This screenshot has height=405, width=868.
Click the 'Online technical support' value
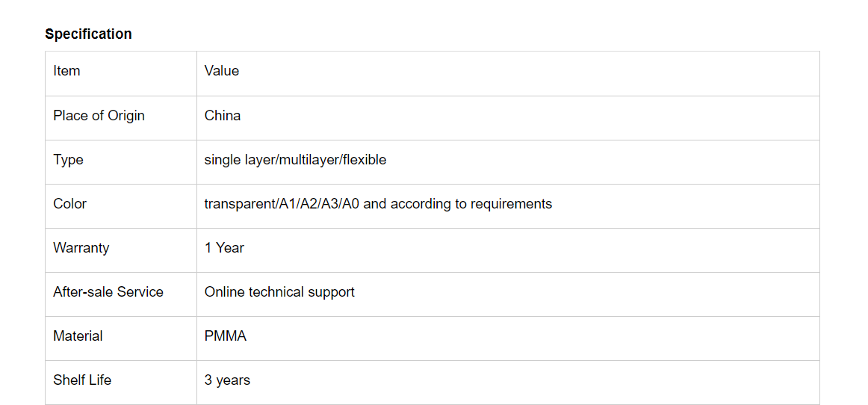click(x=279, y=292)
